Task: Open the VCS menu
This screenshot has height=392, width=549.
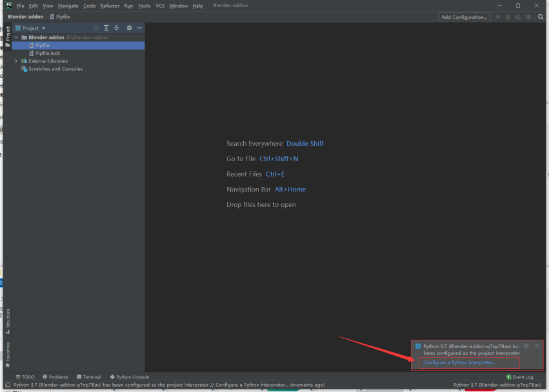Action: (x=160, y=6)
